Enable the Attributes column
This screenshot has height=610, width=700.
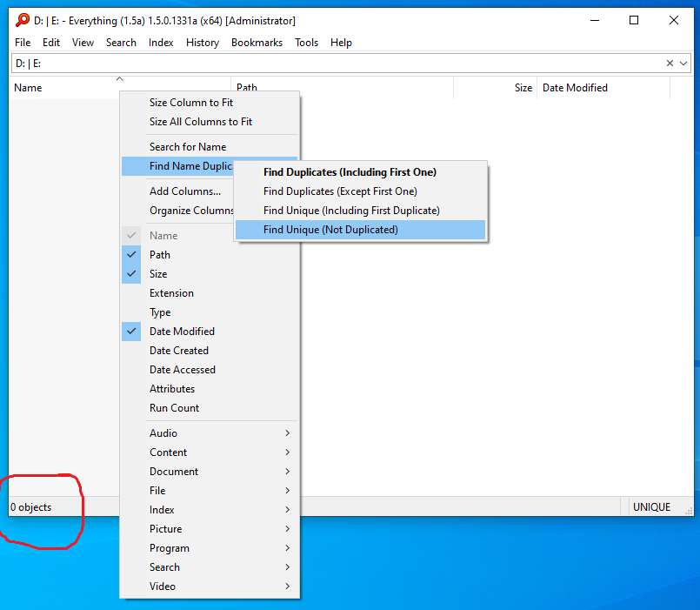coord(210,389)
